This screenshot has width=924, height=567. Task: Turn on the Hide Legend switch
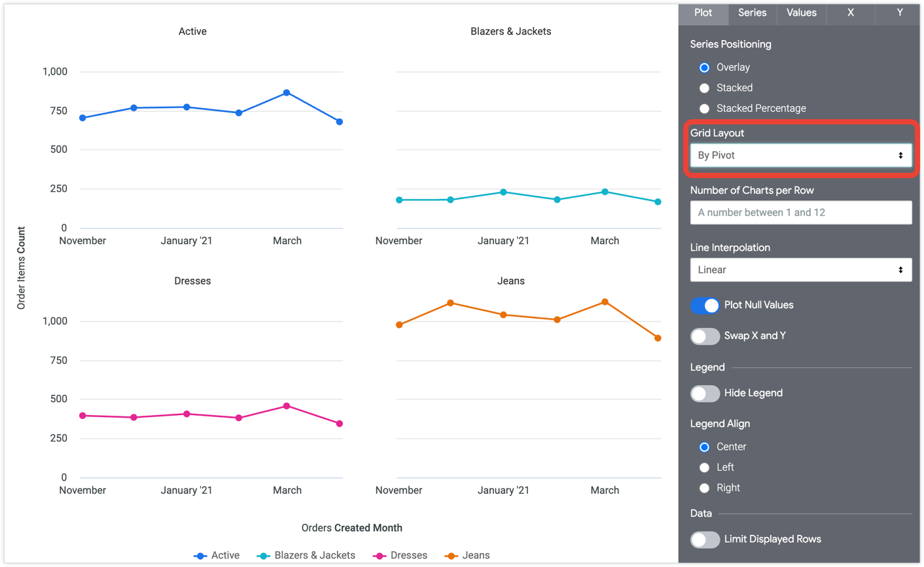pyautogui.click(x=705, y=393)
